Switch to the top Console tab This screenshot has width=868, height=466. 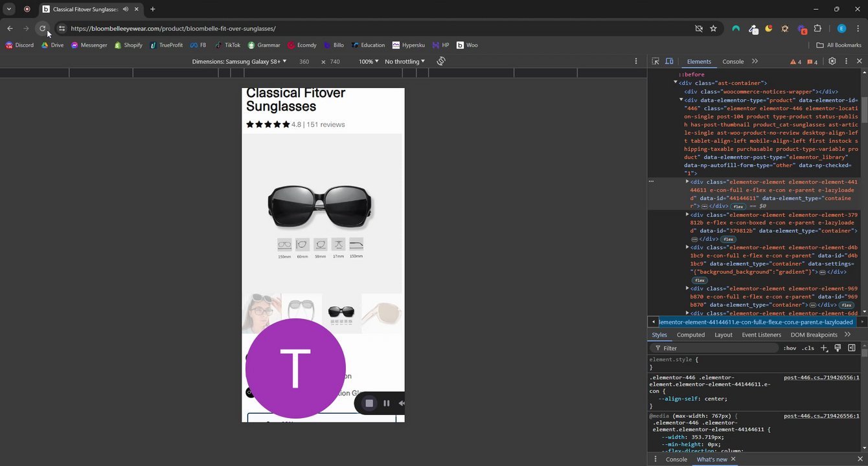pos(733,61)
